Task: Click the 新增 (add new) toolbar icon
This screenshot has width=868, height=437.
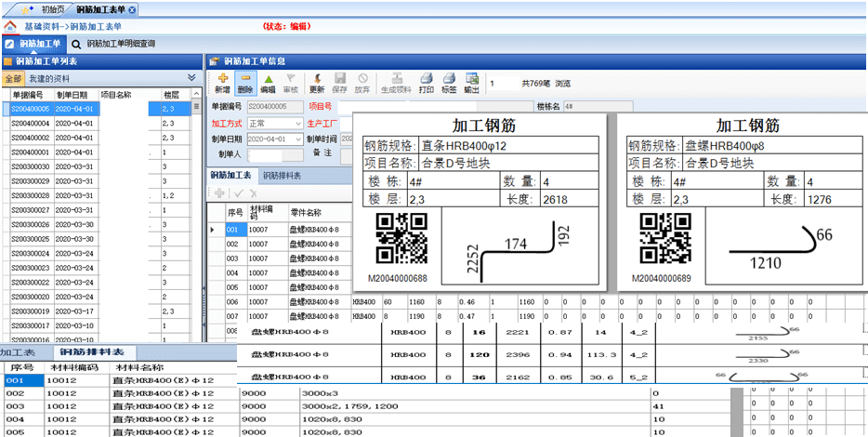Action: tap(222, 79)
